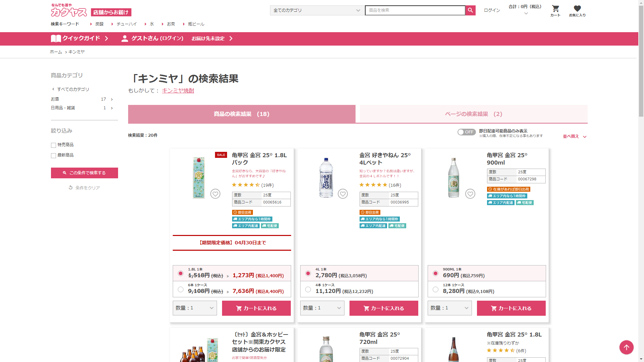Check the 特売商品 checkbox
This screenshot has width=644, height=362.
tap(53, 145)
